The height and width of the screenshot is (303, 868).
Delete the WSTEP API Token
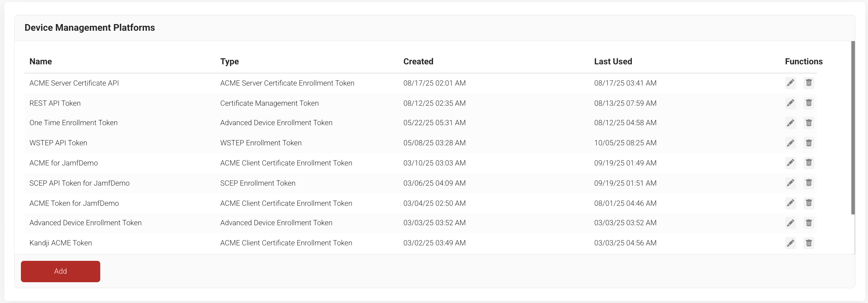[x=809, y=143]
